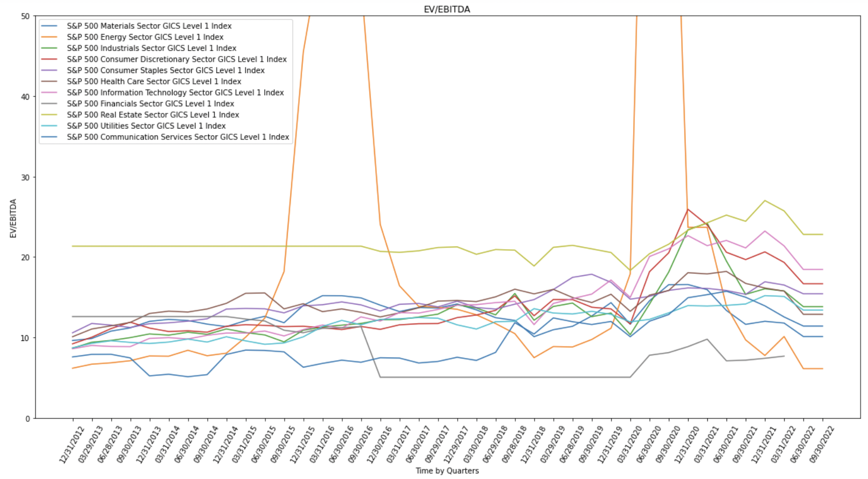Viewport: 868px width, 479px height.
Task: Click the 09/30/2015 x-axis date label
Action: [x=283, y=444]
